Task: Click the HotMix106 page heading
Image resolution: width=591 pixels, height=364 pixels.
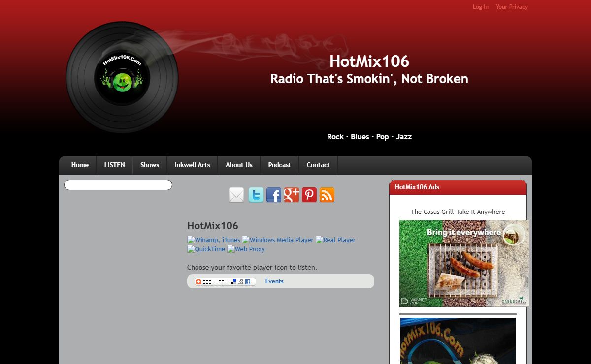Action: 213,226
